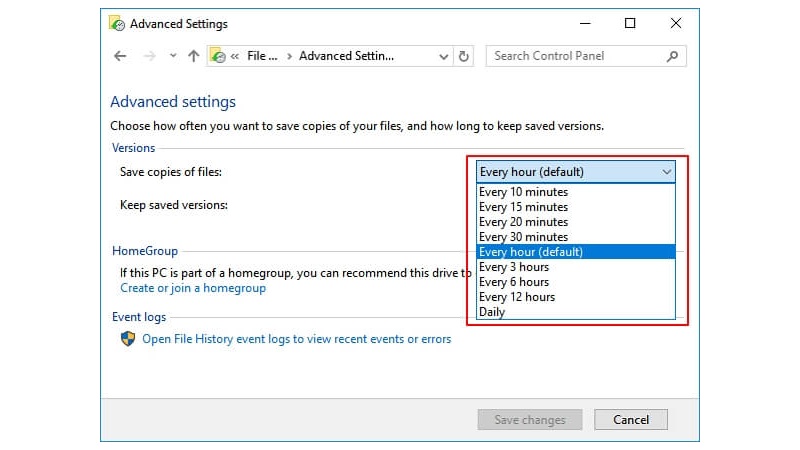Click the Search Control Panel field

tap(575, 57)
